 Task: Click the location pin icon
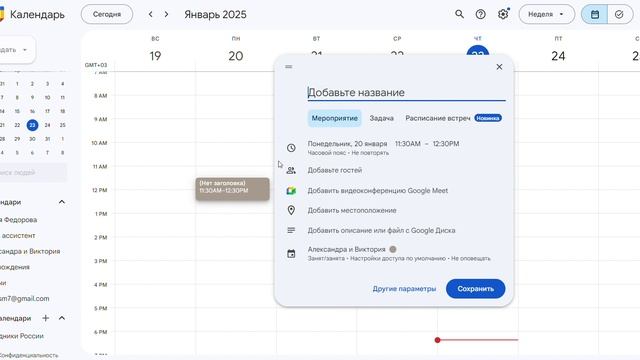coord(291,210)
